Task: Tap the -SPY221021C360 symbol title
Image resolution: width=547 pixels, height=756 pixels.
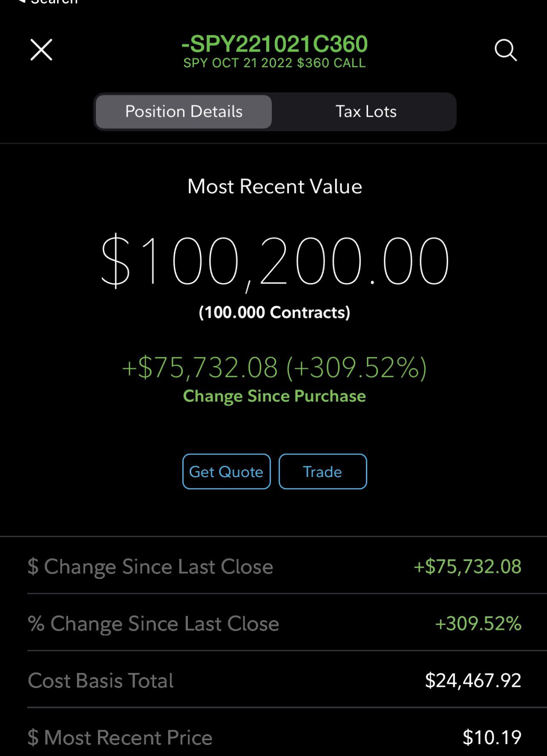Action: 274,44
